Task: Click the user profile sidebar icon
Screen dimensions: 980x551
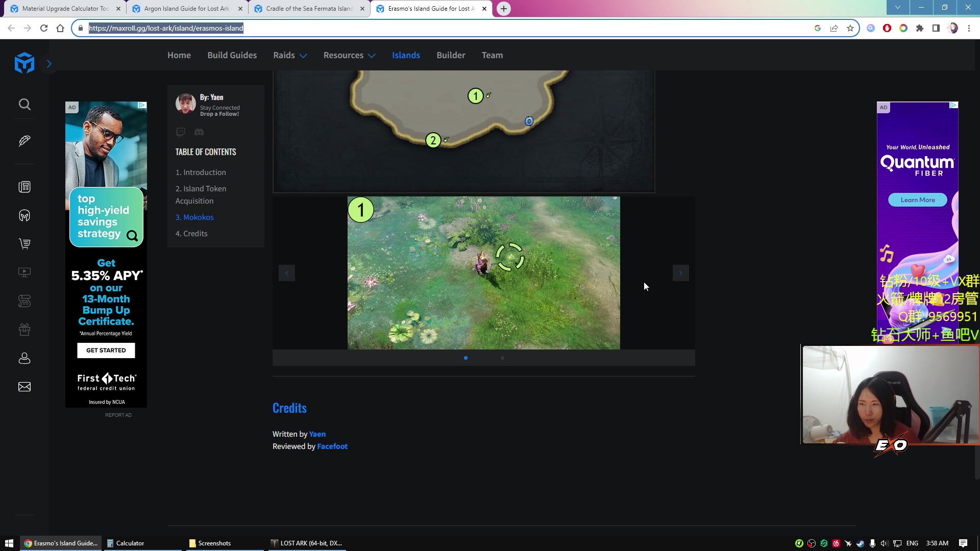Action: point(24,358)
